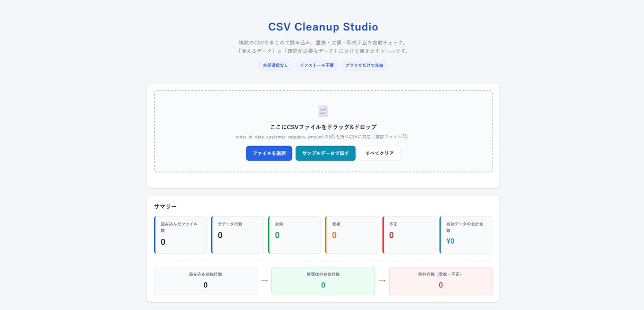Viewport: 644px width, 310px height.
Task: Click the サマリー section heading
Action: coord(165,206)
